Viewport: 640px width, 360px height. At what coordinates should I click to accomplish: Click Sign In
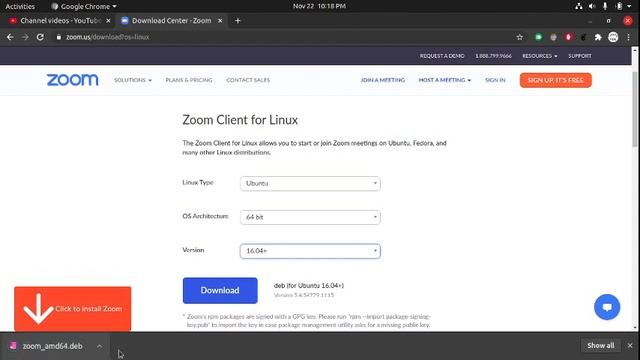(x=495, y=80)
